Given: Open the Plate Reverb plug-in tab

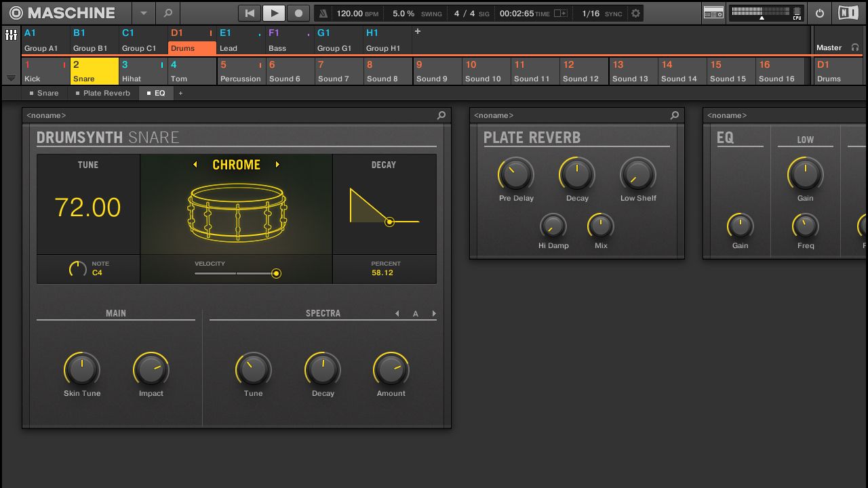Looking at the screenshot, I should (102, 93).
